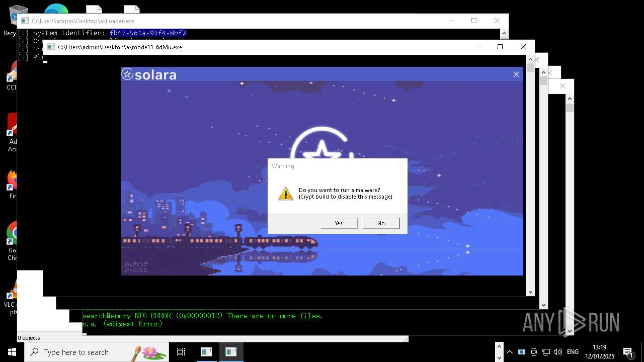Select the Adobe Acrobat desktop shortcut
Image resolution: width=644 pixels, height=362 pixels.
pyautogui.click(x=11, y=132)
